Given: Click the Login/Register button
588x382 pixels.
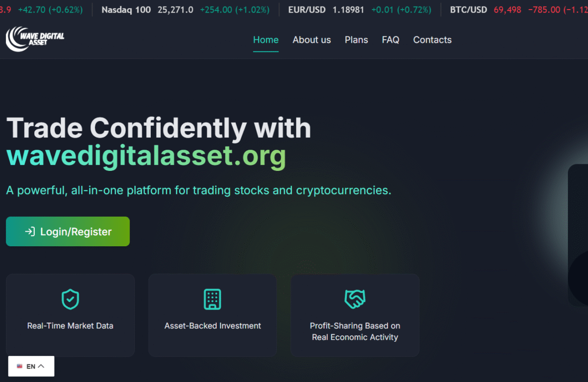Looking at the screenshot, I should tap(68, 231).
